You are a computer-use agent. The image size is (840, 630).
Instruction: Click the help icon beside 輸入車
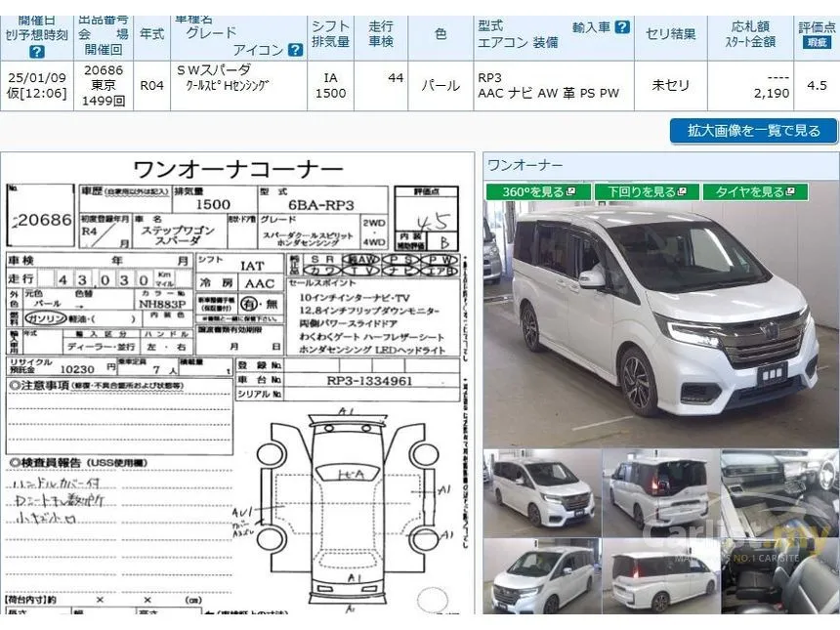point(622,26)
